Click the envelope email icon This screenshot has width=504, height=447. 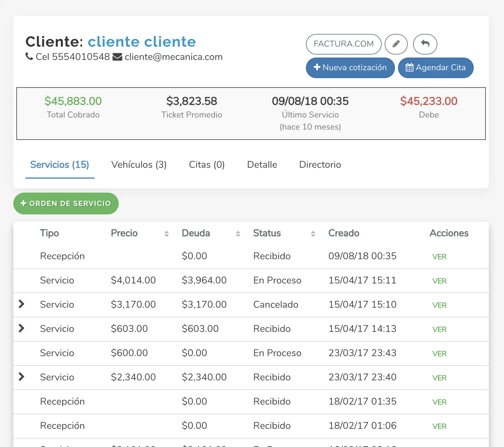coord(117,57)
